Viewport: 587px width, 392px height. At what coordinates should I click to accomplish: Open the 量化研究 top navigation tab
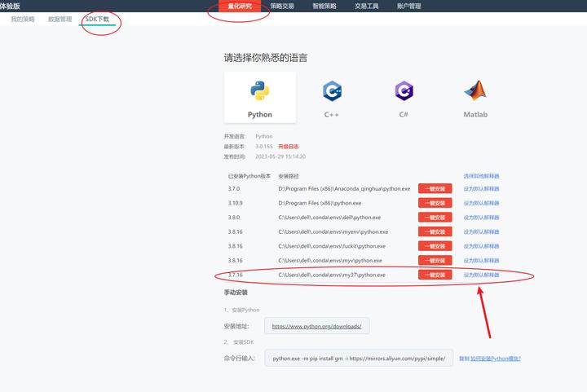point(240,6)
